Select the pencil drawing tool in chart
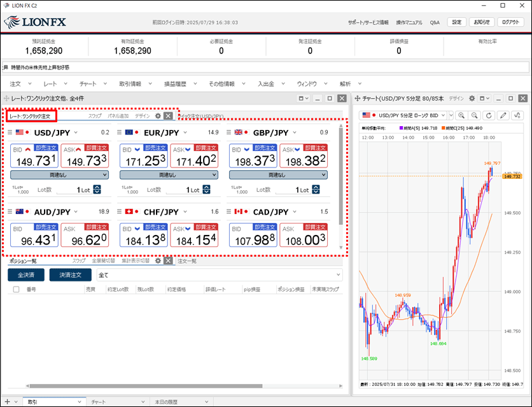The image size is (532, 407). 503,115
